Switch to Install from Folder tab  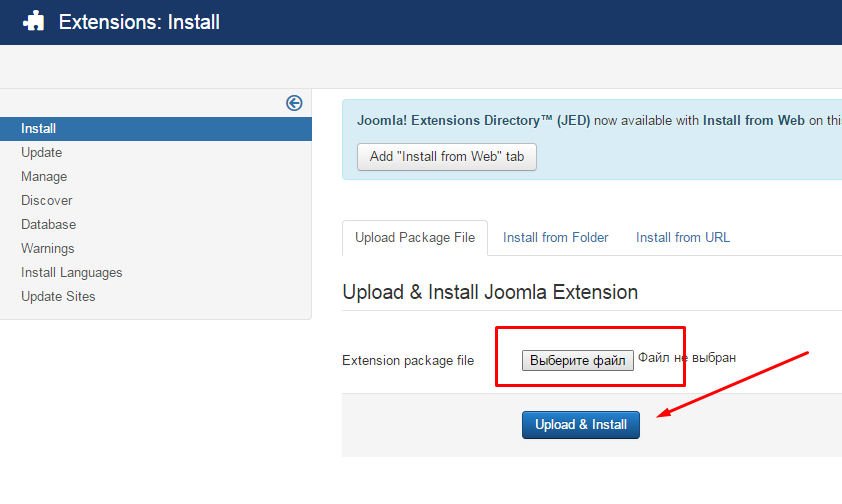point(555,238)
